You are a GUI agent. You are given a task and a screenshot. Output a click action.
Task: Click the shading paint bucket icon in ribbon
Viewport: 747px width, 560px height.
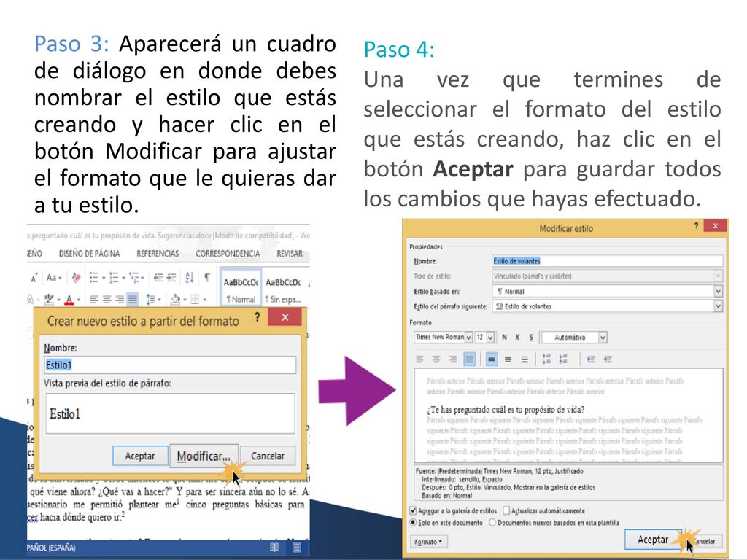point(175,299)
